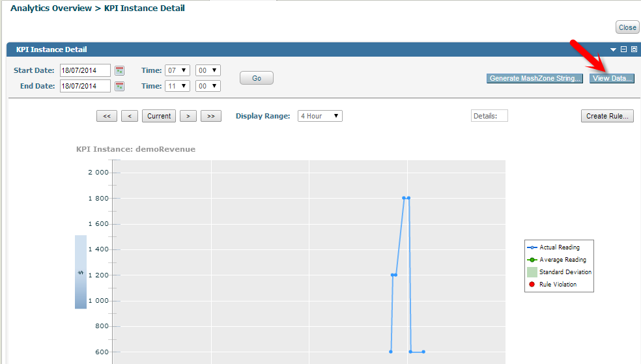Minimize the KPI Instance Detail panel

pyautogui.click(x=623, y=49)
